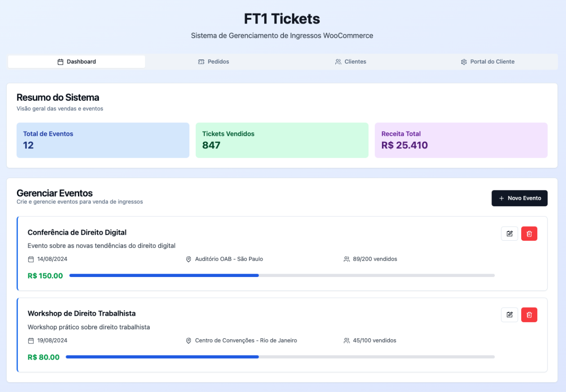Delete the Conferência de Direito Digital event
The width and height of the screenshot is (566, 392).
tap(529, 234)
